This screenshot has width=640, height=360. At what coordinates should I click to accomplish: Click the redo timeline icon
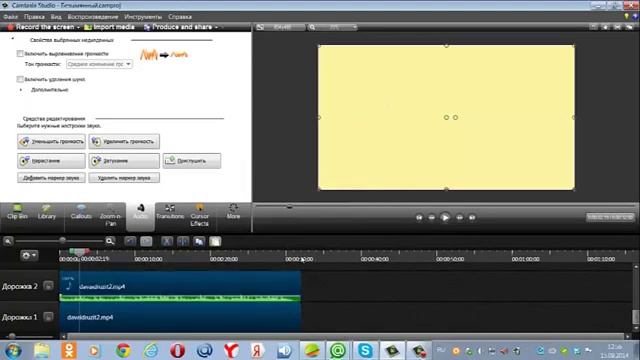146,241
